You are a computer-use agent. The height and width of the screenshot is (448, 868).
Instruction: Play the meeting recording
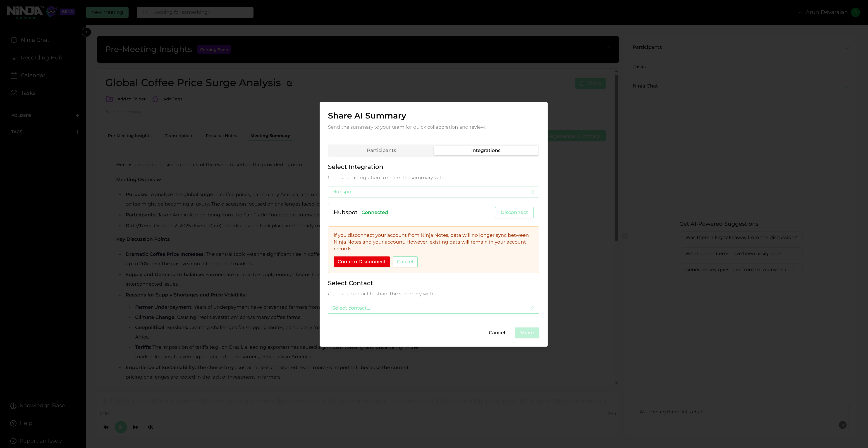click(121, 427)
